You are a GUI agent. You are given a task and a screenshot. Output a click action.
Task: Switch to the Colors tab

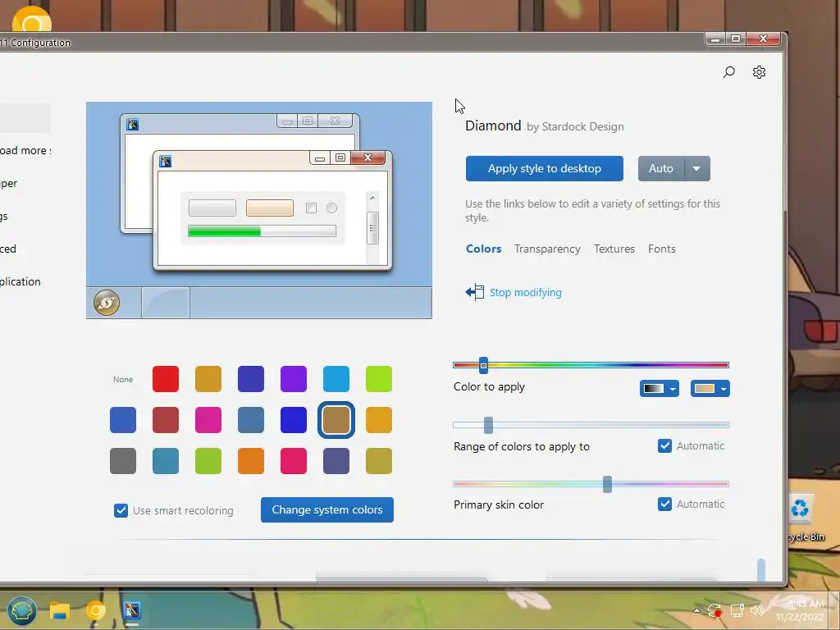point(484,249)
